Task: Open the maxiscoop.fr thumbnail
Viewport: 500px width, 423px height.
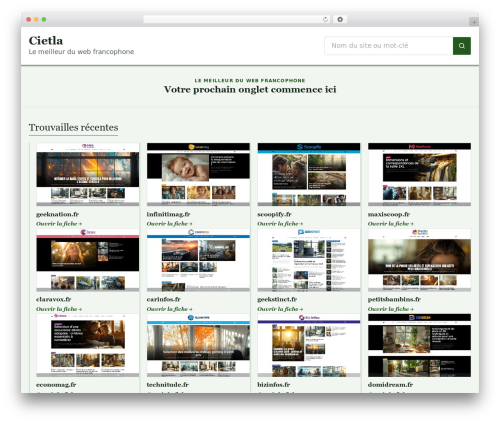Action: point(419,174)
